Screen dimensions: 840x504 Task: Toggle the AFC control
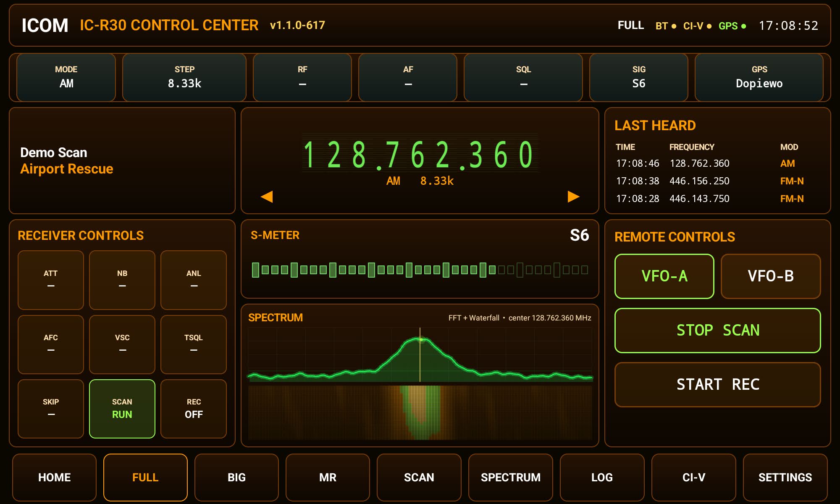(x=51, y=344)
